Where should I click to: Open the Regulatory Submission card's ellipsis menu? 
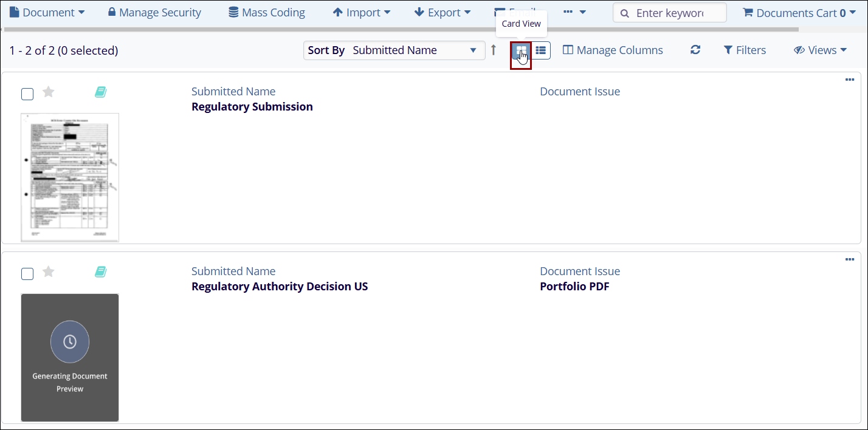pos(850,80)
